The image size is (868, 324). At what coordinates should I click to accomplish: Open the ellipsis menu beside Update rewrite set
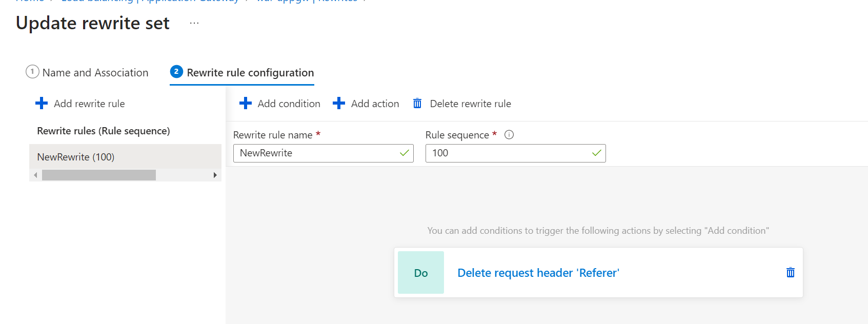point(194,23)
